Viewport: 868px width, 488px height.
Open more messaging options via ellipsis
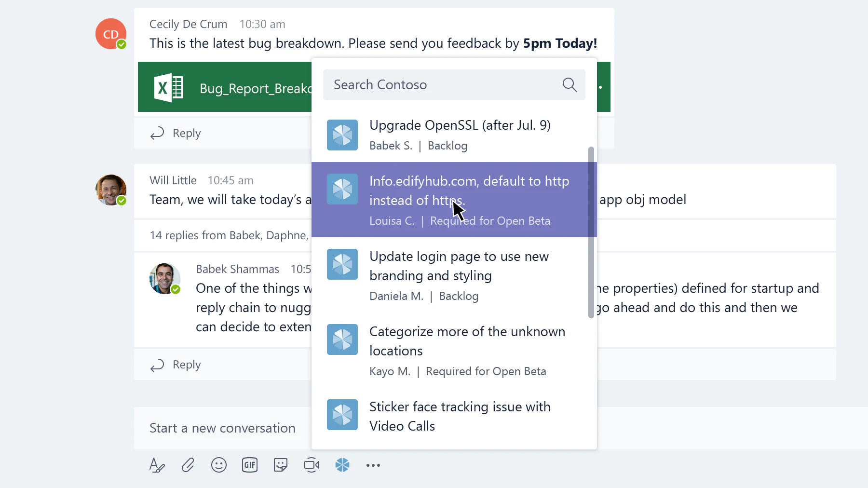[x=373, y=465]
